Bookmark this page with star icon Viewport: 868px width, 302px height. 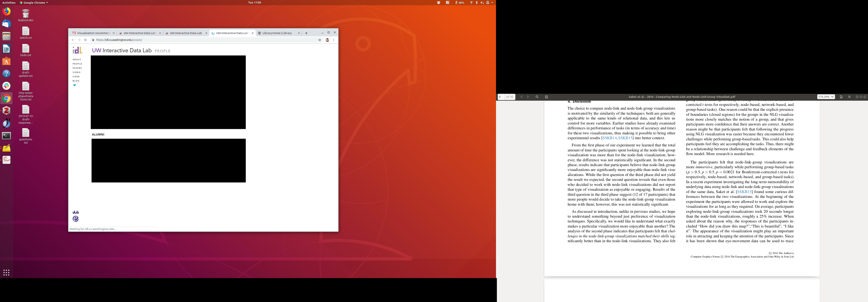click(319, 40)
